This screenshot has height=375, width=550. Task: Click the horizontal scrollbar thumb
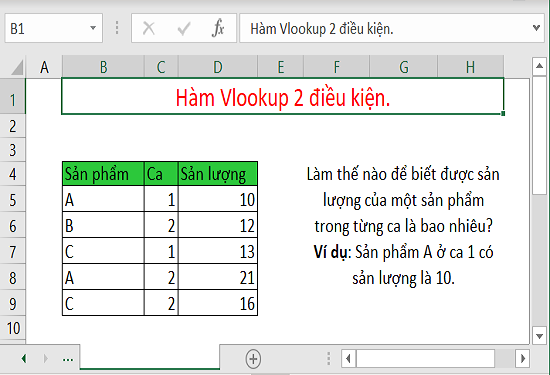(x=426, y=359)
